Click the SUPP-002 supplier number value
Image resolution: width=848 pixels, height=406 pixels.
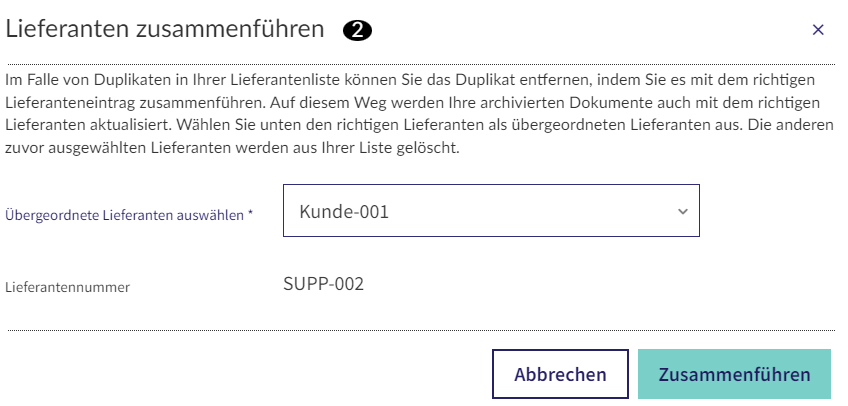(x=323, y=284)
